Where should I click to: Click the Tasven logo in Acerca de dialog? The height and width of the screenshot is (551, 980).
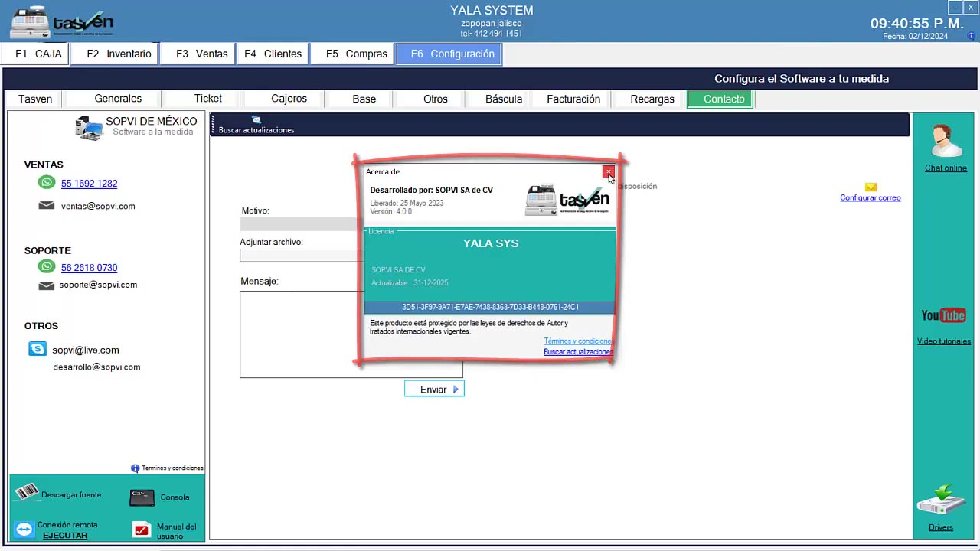(x=567, y=200)
